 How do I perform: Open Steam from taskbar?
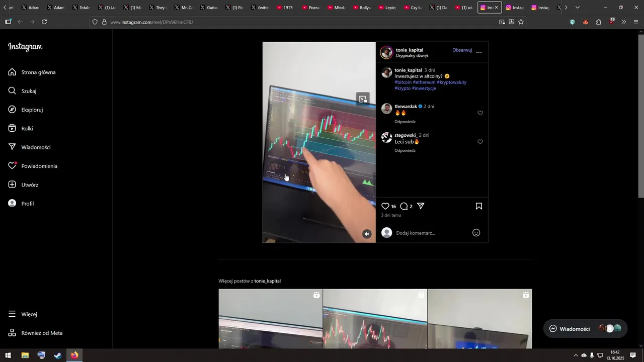pos(58,355)
